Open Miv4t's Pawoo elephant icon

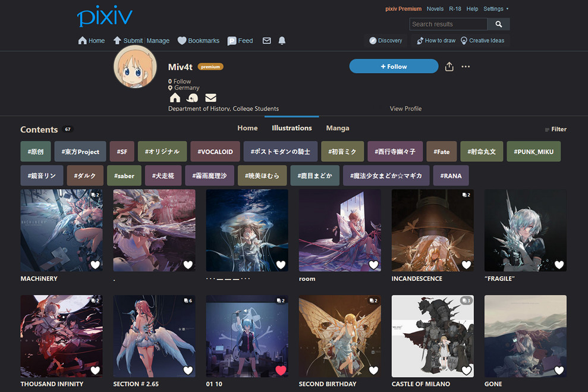[192, 97]
